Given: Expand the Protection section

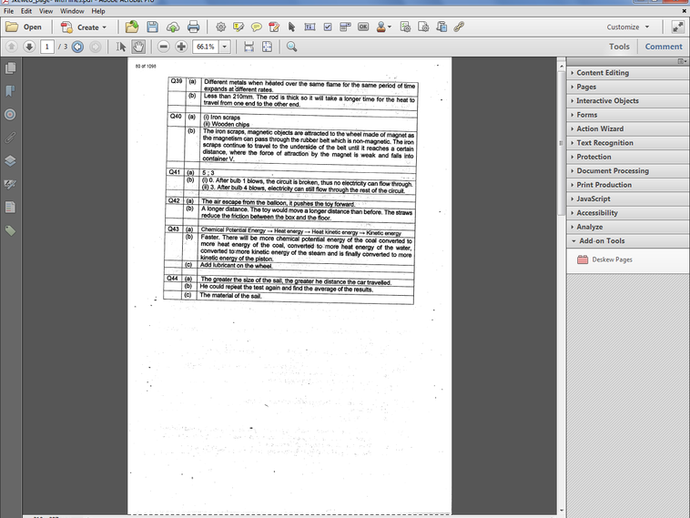Looking at the screenshot, I should click(x=628, y=157).
